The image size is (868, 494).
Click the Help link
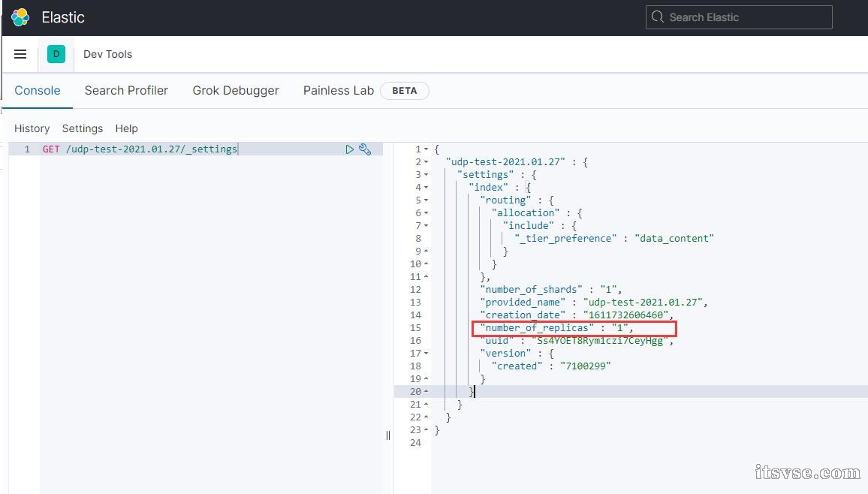(126, 128)
